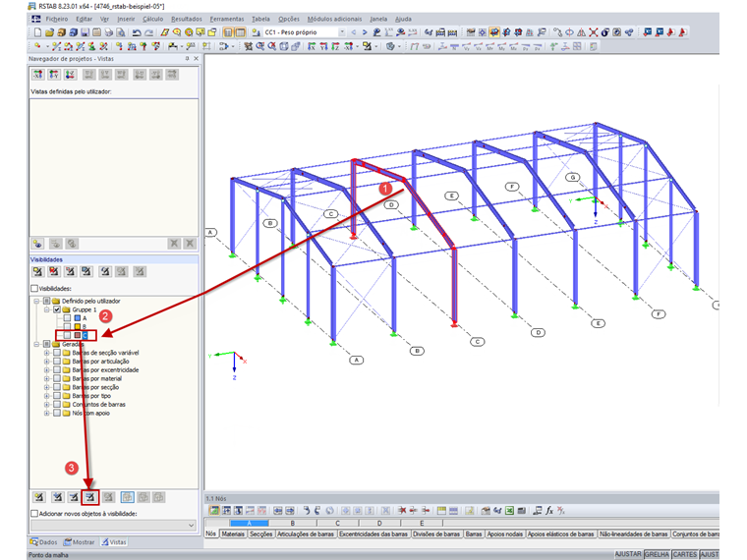This screenshot has height=560, width=747.
Task: Click gridline label G in the model view
Action: [573, 178]
